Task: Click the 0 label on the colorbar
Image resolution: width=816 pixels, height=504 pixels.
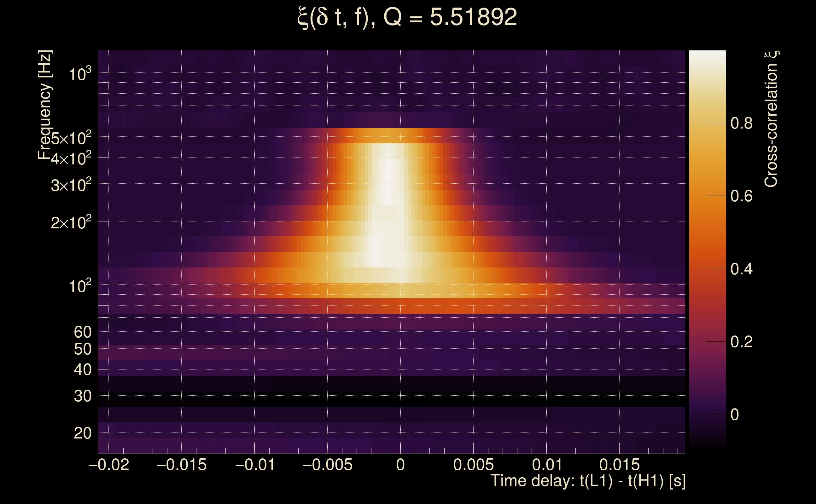Action: [x=735, y=415]
